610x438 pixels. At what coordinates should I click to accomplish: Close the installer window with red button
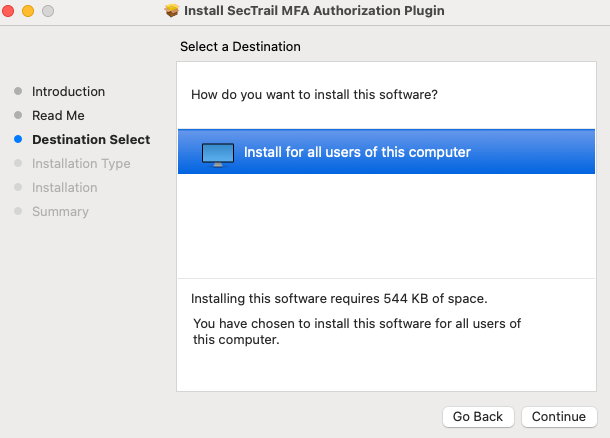8,11
